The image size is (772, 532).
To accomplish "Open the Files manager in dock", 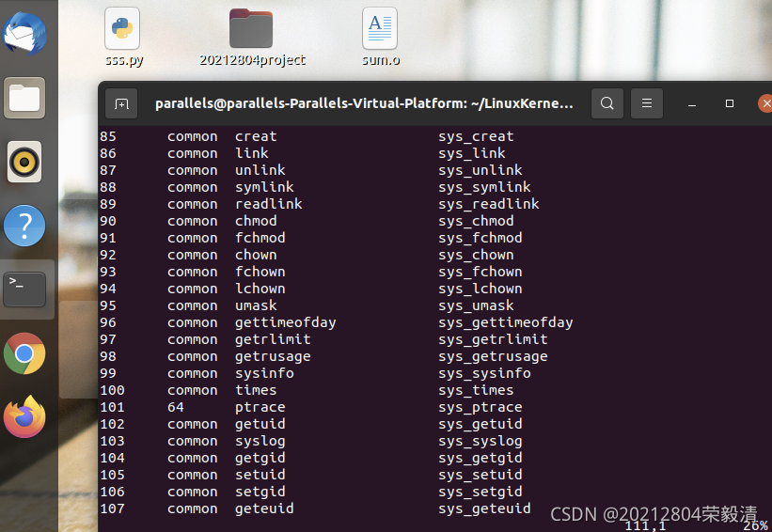I will 24,98.
